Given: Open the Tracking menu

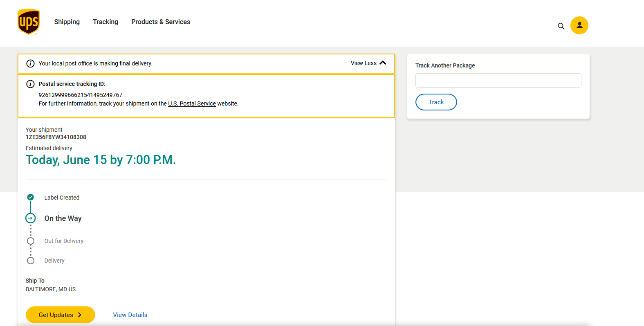Looking at the screenshot, I should [x=105, y=22].
